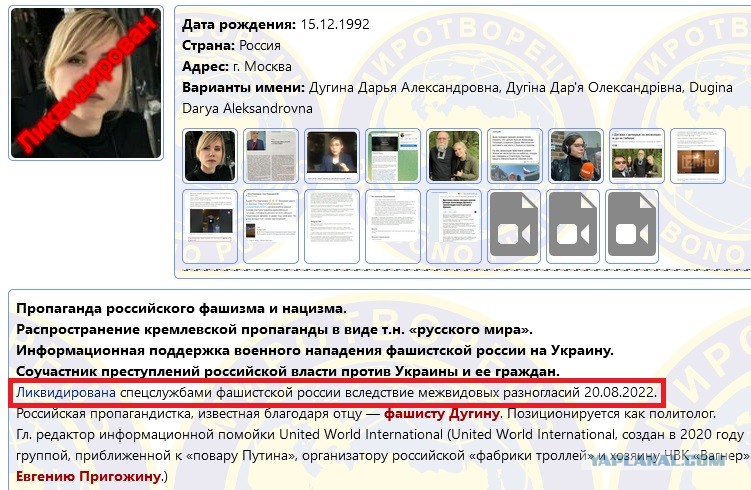This screenshot has width=751, height=490.
Task: Open the second-row thumbnail with dark video frame
Action: coord(210,226)
